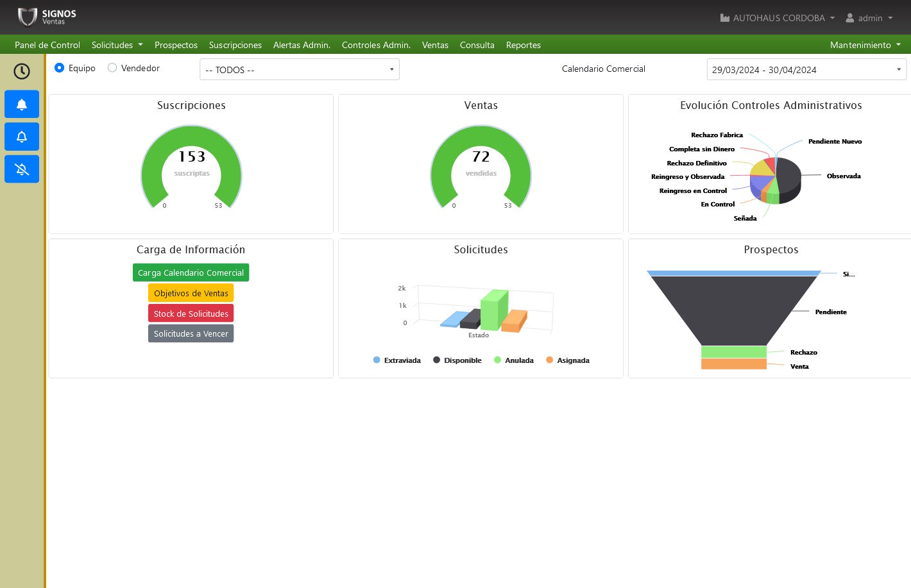Open the TODOS team dropdown

300,70
